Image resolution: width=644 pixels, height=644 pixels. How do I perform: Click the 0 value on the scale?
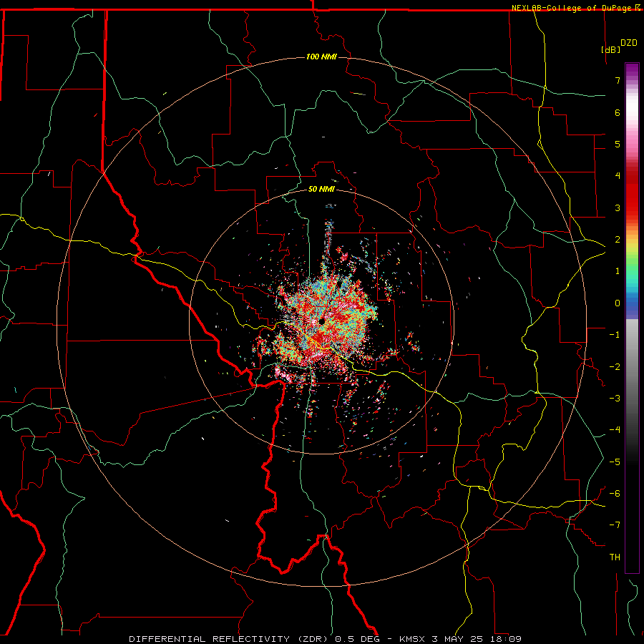point(618,303)
